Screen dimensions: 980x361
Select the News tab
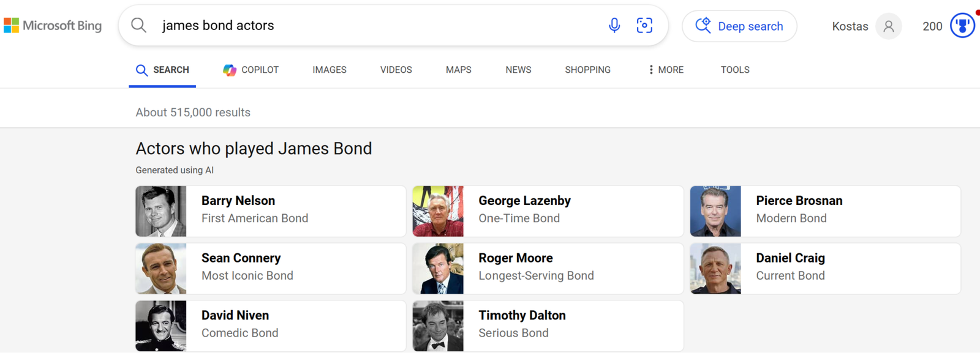[518, 70]
